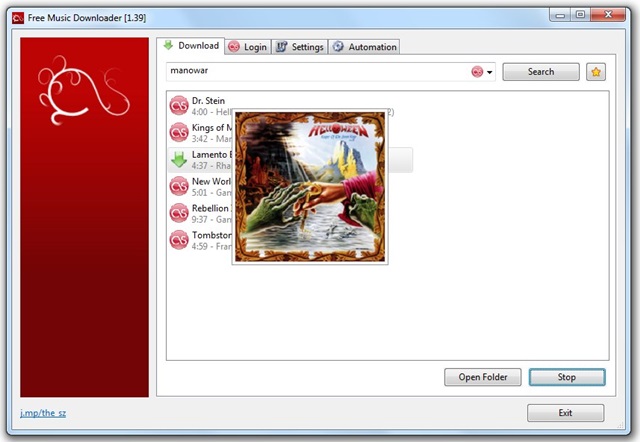640x442 pixels.
Task: Open the search source dropdown arrow
Action: point(489,72)
